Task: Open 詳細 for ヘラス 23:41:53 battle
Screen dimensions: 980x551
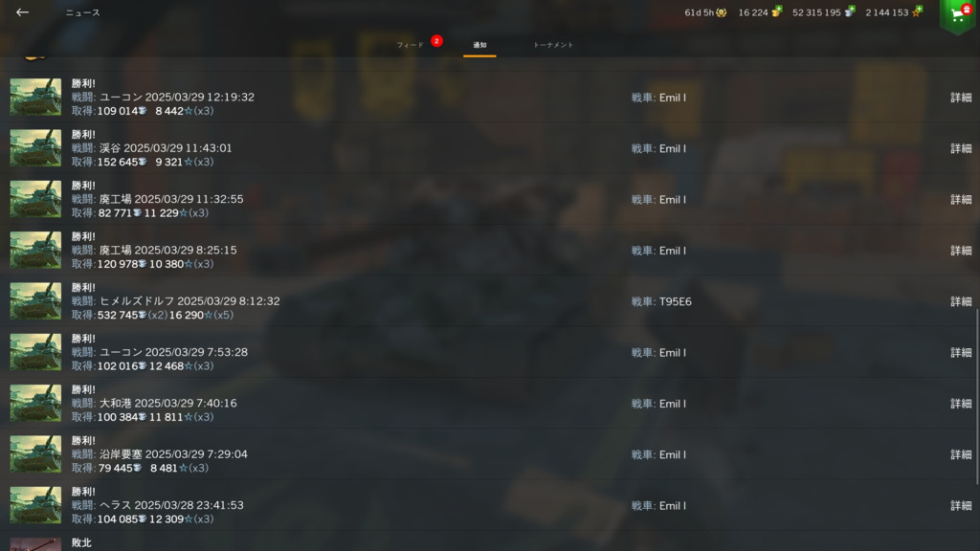Action: click(961, 505)
